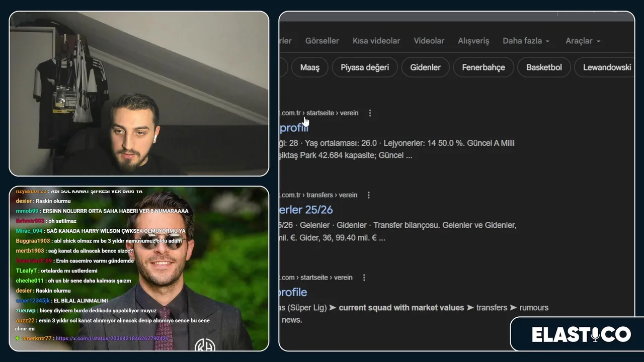Screen dimensions: 644x362
Task: Click chat username mertb1903
Action: [x=30, y=251]
